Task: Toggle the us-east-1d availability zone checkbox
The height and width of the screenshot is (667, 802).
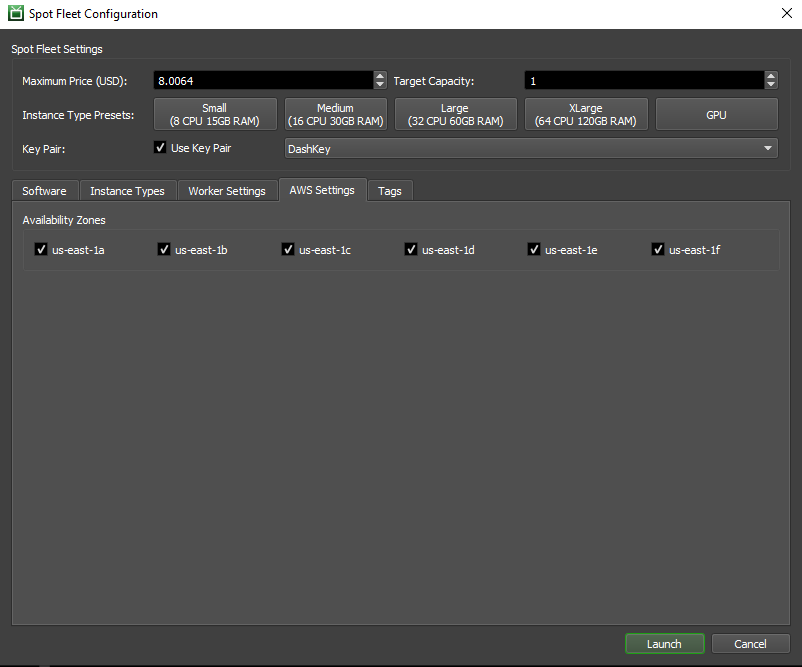Action: click(411, 249)
